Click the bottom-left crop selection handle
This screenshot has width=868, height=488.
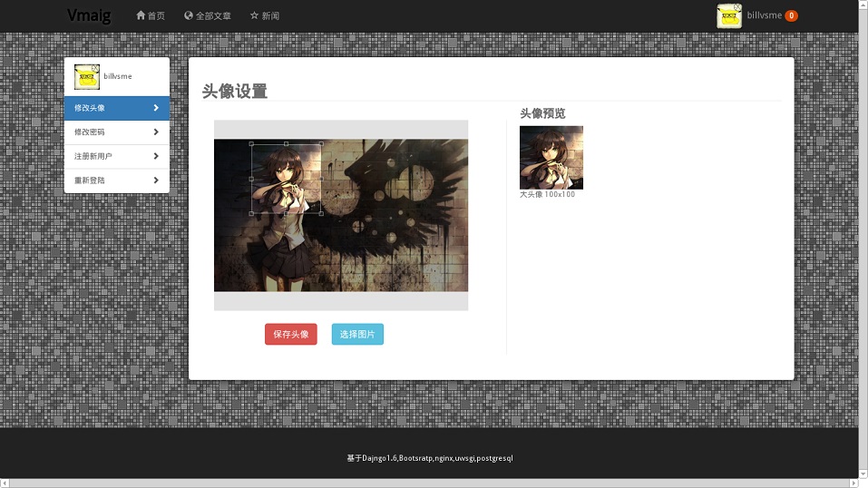coord(252,213)
